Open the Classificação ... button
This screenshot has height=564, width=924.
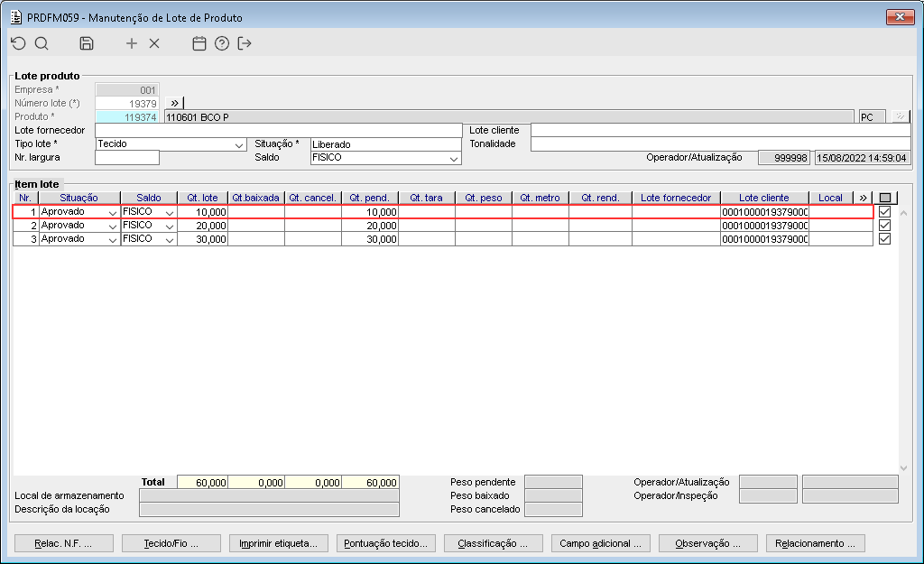493,543
